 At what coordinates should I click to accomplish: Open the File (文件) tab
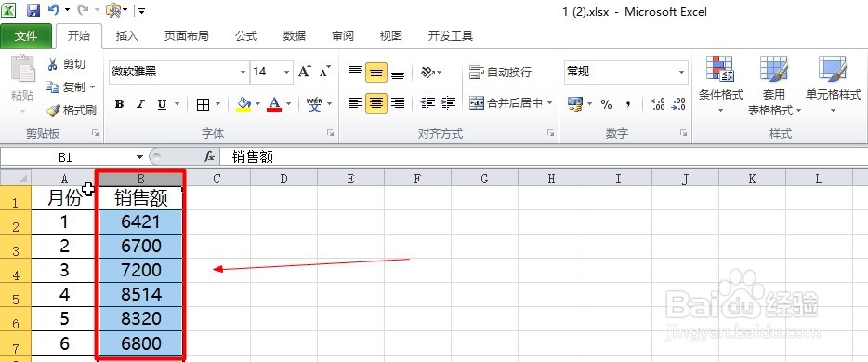(26, 36)
